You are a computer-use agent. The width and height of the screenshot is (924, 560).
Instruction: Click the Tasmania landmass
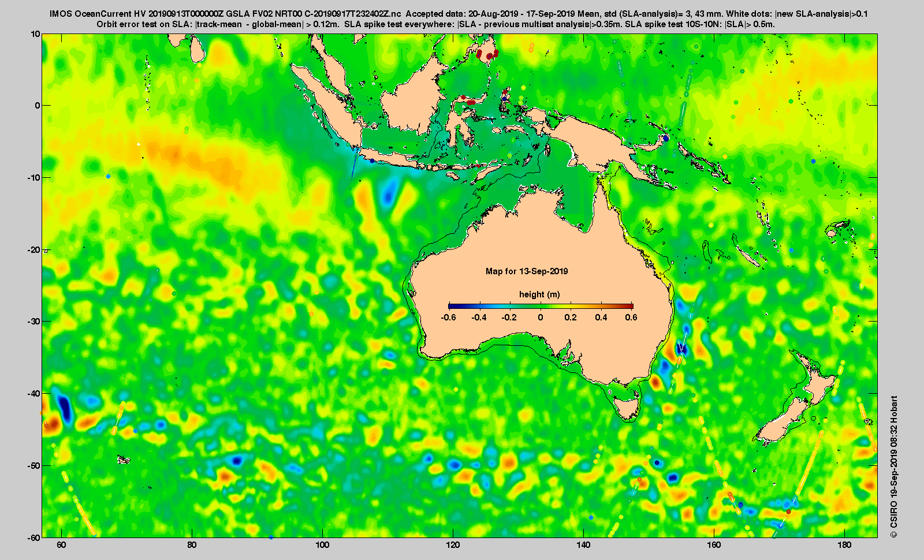click(627, 406)
